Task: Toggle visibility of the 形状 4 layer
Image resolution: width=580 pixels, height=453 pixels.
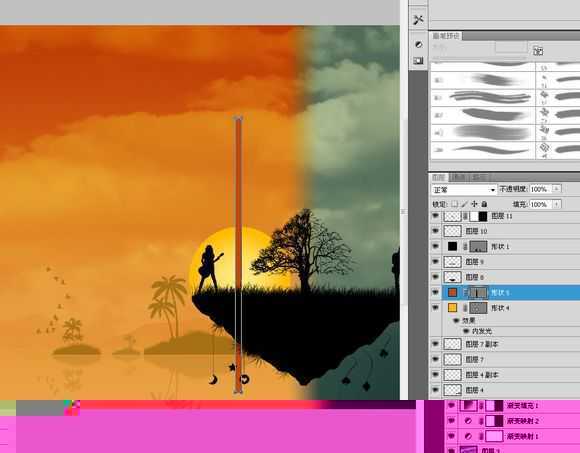Action: click(436, 308)
